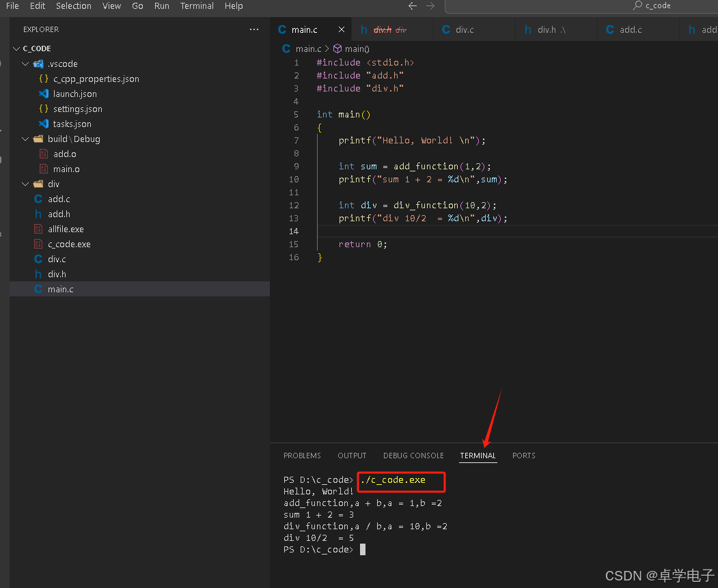Go forward with the right arrow
718x588 pixels.
coord(430,6)
